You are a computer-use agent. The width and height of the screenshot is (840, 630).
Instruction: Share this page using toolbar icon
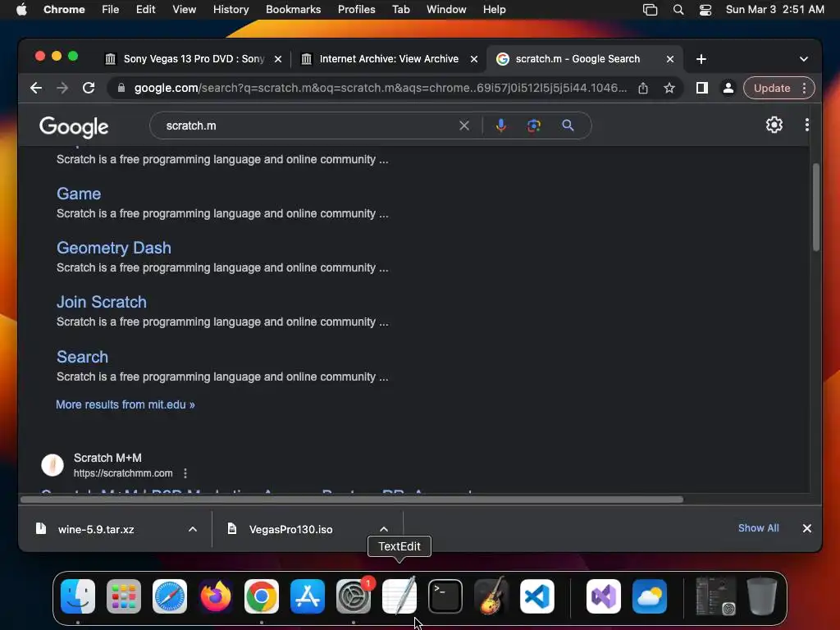click(643, 88)
